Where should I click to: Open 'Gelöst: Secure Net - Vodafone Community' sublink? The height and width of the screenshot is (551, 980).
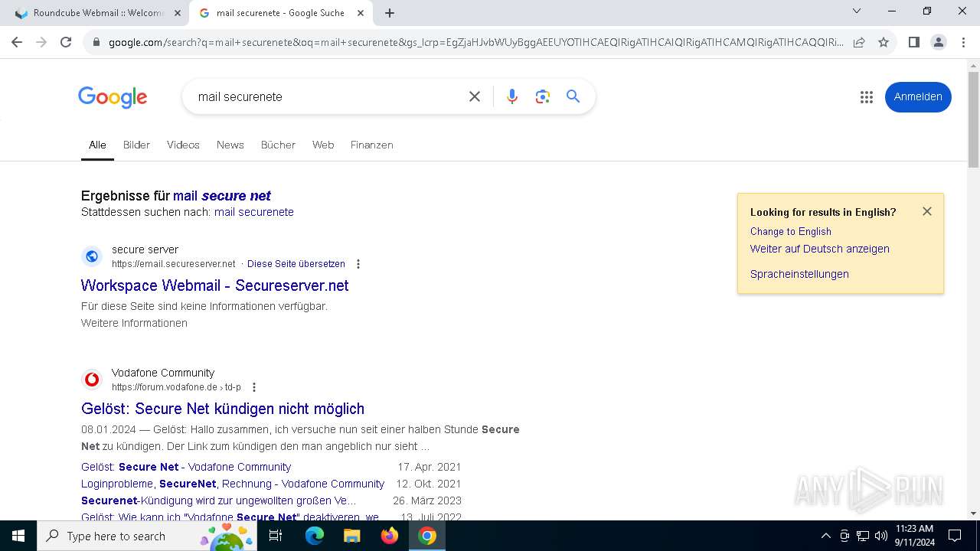pyautogui.click(x=186, y=467)
